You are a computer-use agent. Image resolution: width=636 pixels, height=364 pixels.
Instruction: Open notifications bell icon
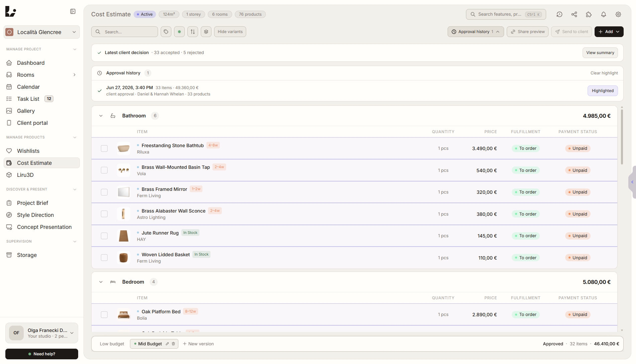[604, 14]
